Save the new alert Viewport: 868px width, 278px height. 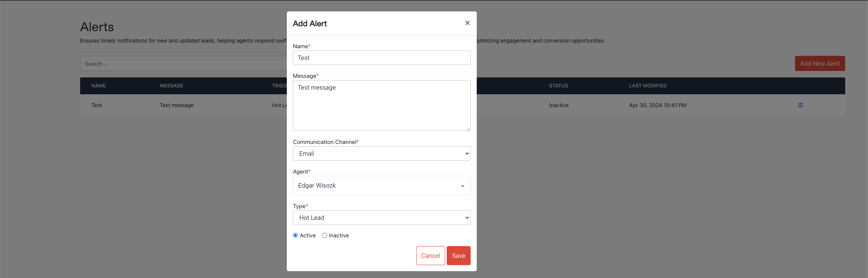[459, 255]
